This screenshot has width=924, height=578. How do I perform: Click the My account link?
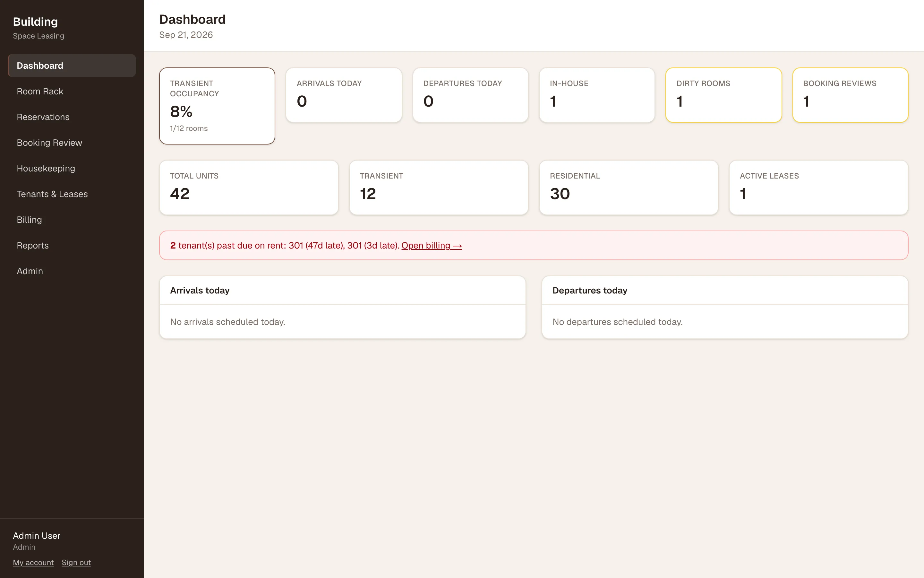[33, 562]
